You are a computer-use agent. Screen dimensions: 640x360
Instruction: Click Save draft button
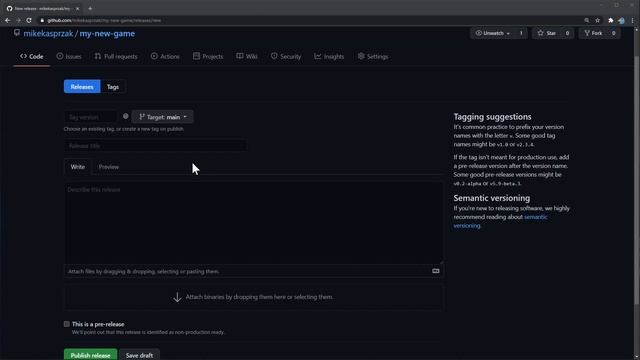[x=139, y=354]
